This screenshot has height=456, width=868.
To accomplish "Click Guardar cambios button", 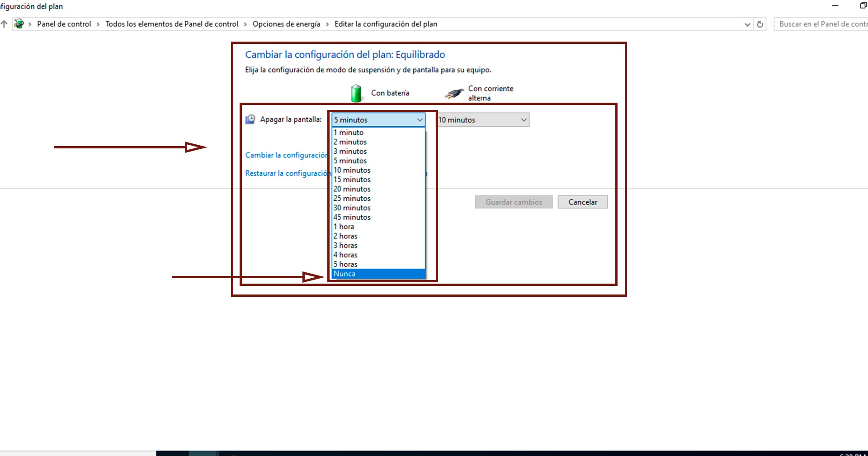I will pyautogui.click(x=514, y=202).
